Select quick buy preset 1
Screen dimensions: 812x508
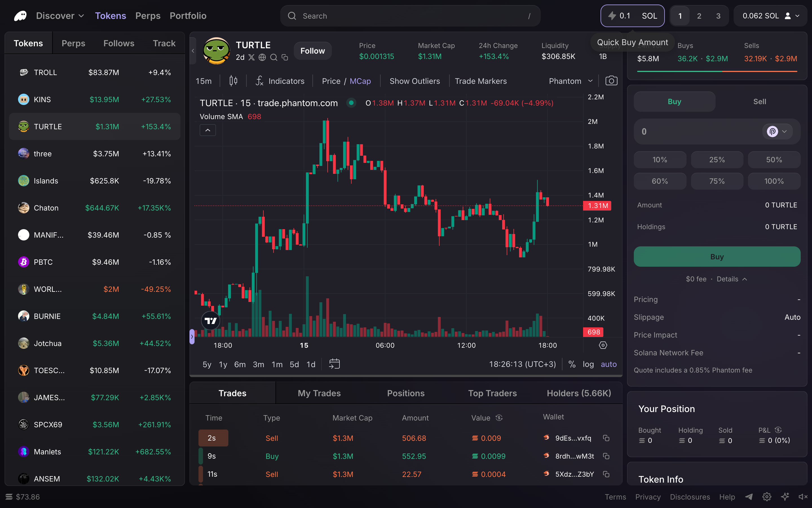[x=680, y=16]
